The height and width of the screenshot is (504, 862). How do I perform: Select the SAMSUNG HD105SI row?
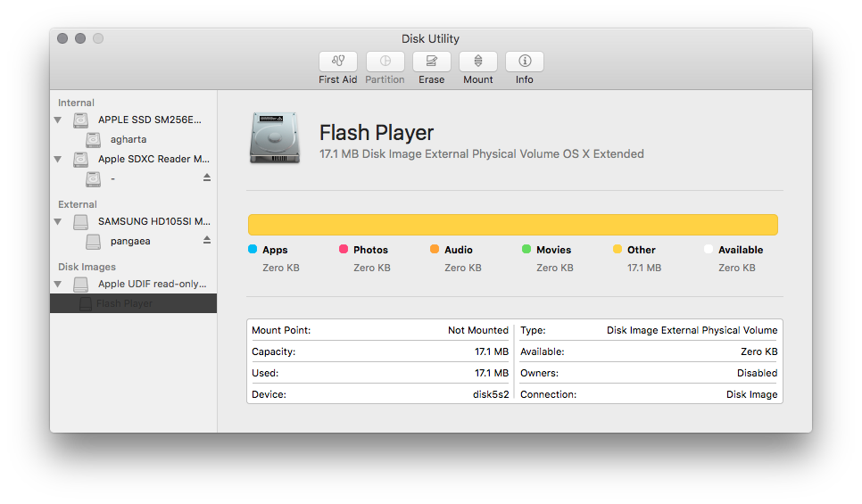tap(134, 221)
